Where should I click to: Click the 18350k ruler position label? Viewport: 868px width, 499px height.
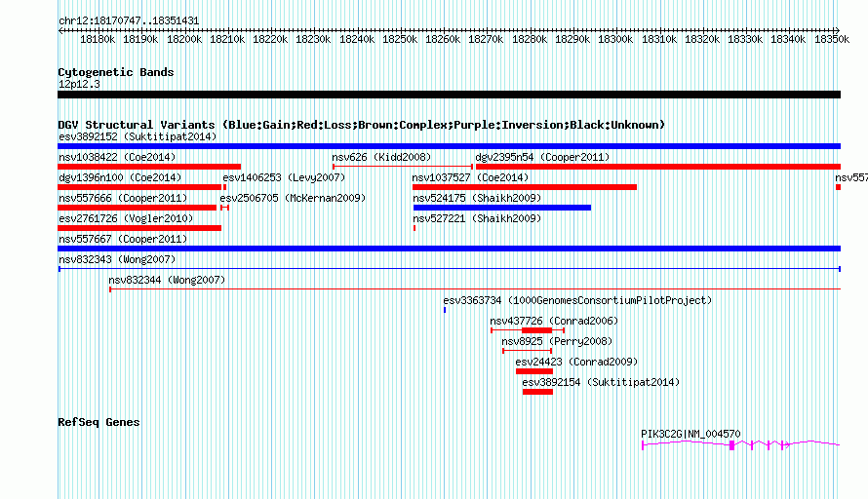(x=832, y=39)
